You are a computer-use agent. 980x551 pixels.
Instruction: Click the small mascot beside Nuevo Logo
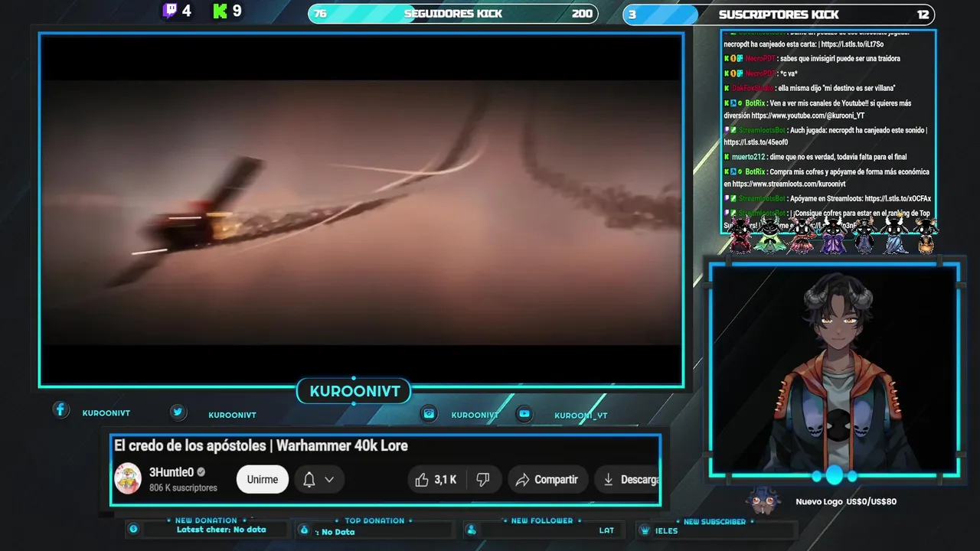(x=763, y=501)
